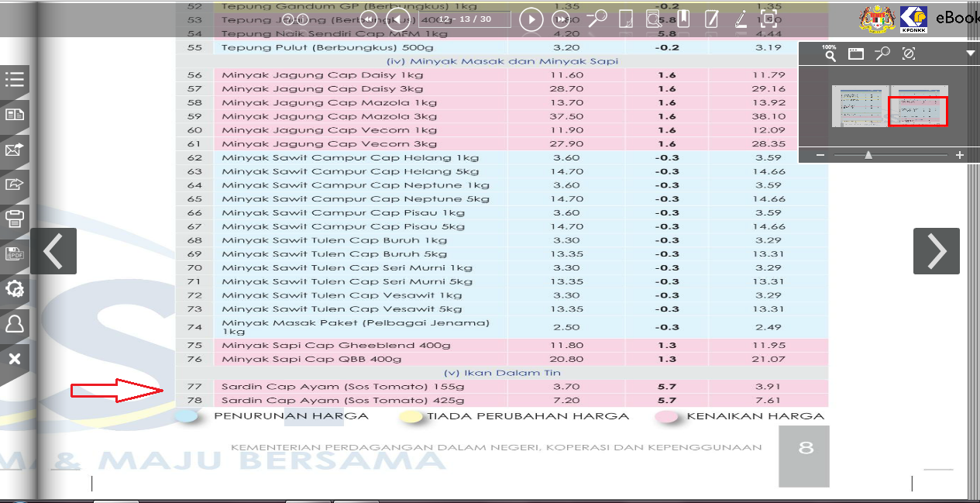Click the user profile icon in sidebar
Screen dimensions: 980x503
15,324
